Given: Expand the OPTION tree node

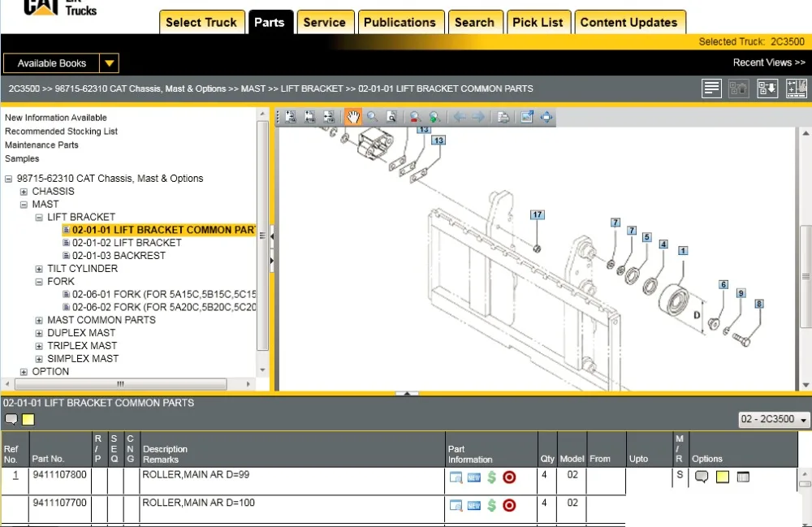Looking at the screenshot, I should point(24,372).
